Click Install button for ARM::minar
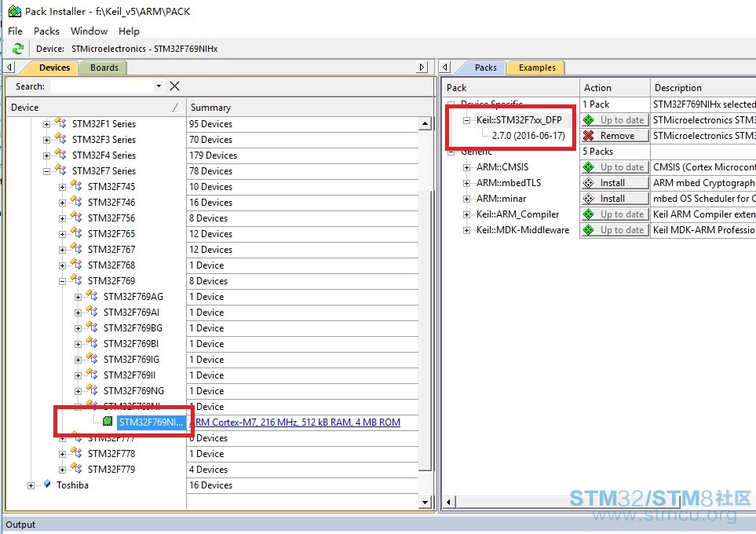756x534 pixels. [615, 198]
